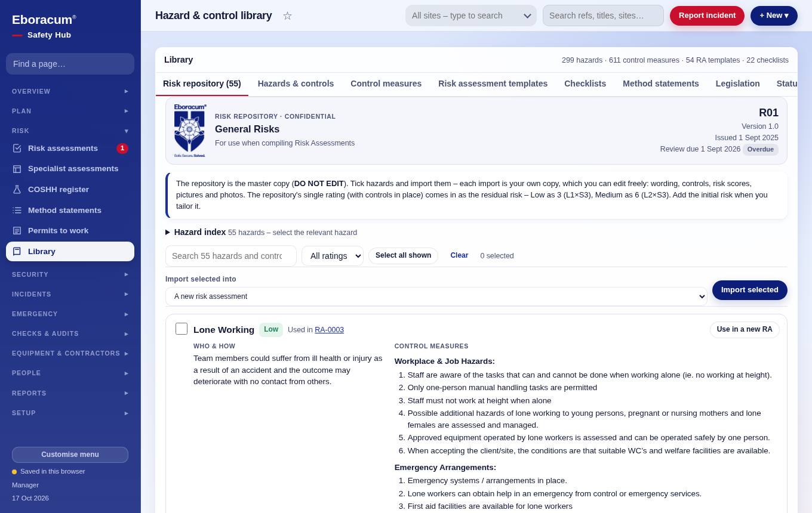Screen dimensions: 812x513
Task: Open the 'A new risk assessment' dropdown
Action: pos(436,296)
